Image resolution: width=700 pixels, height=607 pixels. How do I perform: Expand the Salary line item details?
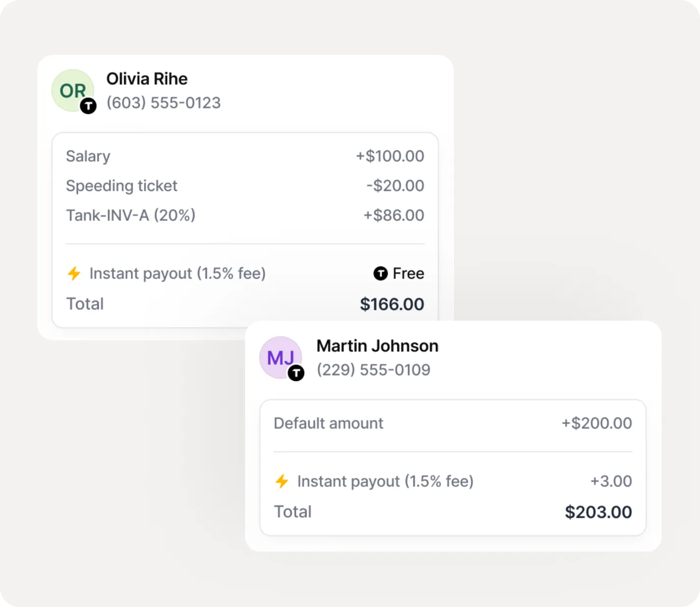click(x=88, y=156)
